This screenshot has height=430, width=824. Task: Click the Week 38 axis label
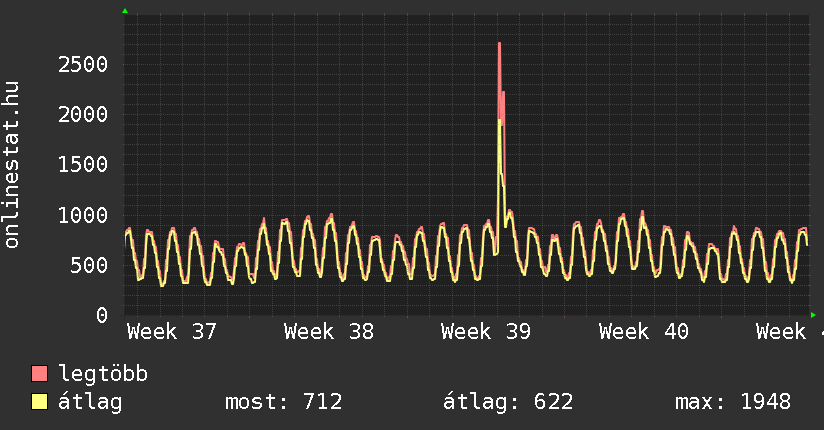click(x=329, y=332)
